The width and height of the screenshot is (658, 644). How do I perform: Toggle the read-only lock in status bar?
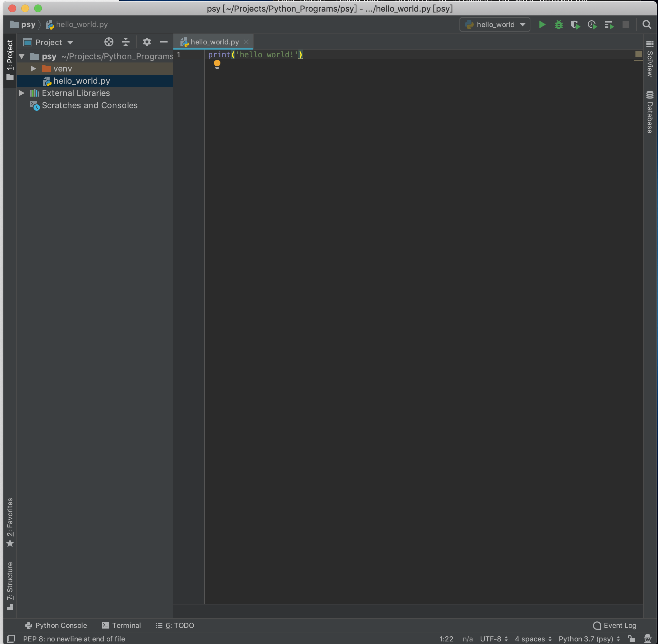(632, 639)
